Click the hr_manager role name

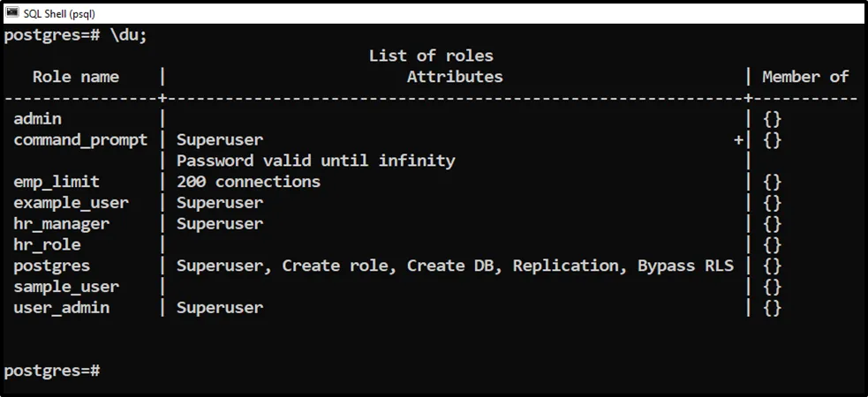(x=61, y=223)
